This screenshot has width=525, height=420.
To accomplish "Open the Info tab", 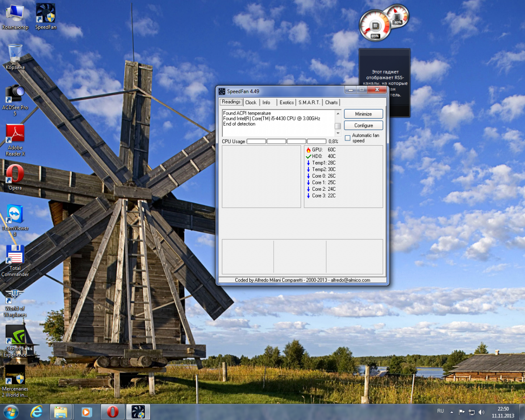I will (x=266, y=102).
